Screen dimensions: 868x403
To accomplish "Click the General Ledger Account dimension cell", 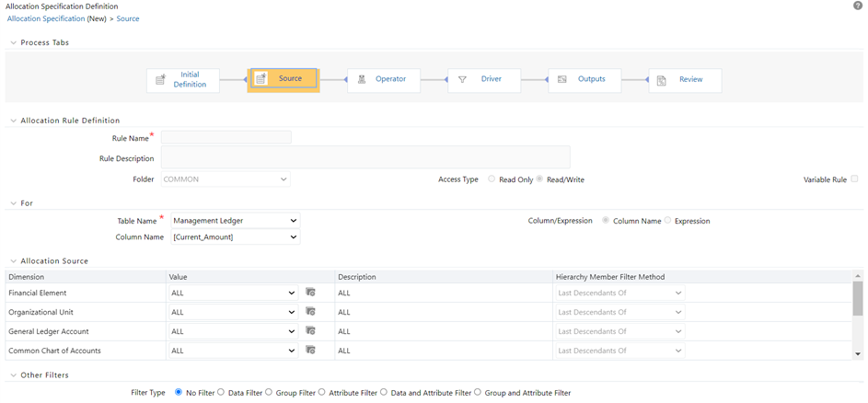I will [86, 331].
